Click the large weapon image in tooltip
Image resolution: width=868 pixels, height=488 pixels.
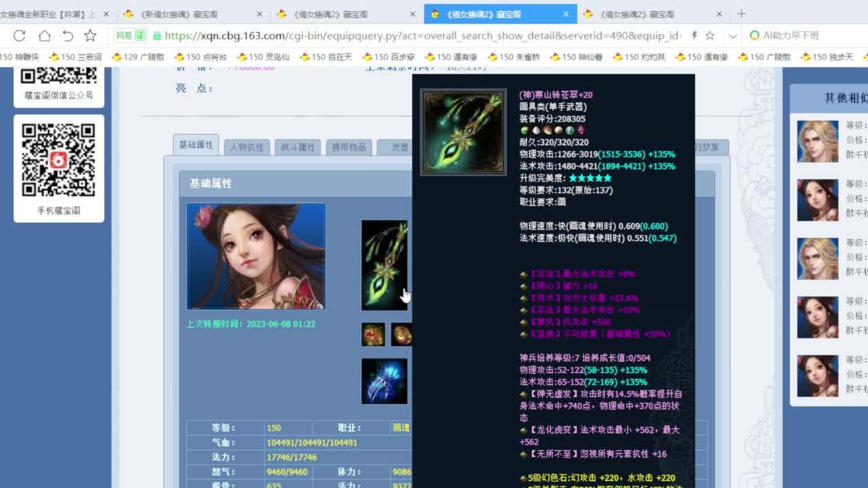tap(463, 132)
